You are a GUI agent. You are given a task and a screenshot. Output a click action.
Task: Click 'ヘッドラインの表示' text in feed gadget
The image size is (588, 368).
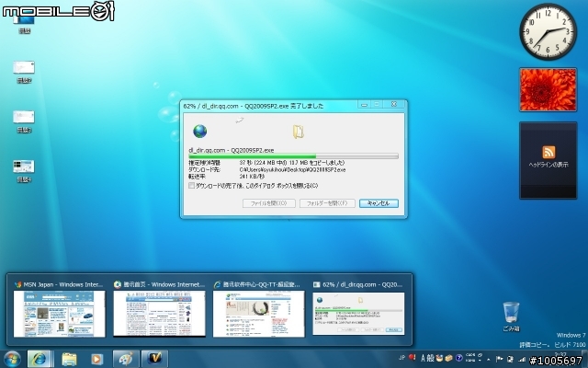tap(548, 165)
